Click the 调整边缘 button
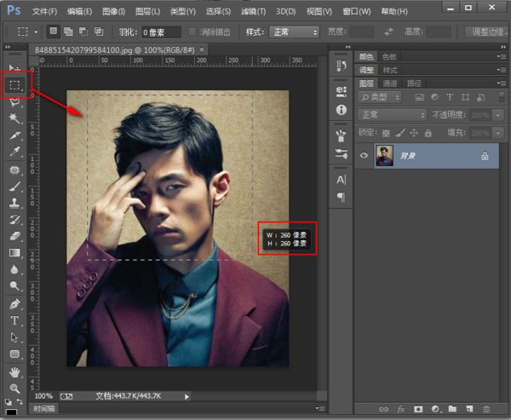 (487, 32)
